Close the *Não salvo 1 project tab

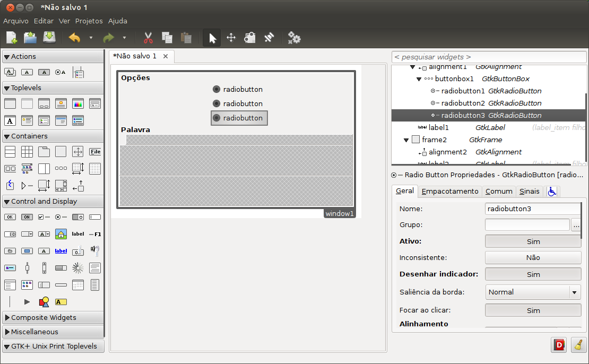pos(165,56)
